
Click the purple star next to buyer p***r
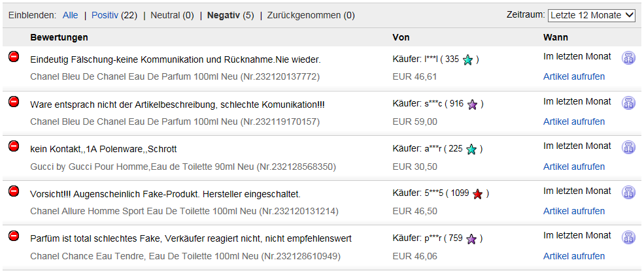[x=471, y=238]
